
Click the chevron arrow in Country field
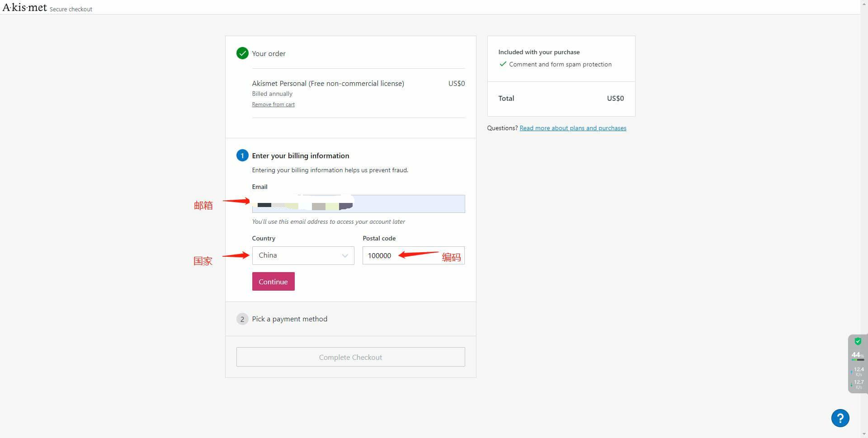pos(345,256)
